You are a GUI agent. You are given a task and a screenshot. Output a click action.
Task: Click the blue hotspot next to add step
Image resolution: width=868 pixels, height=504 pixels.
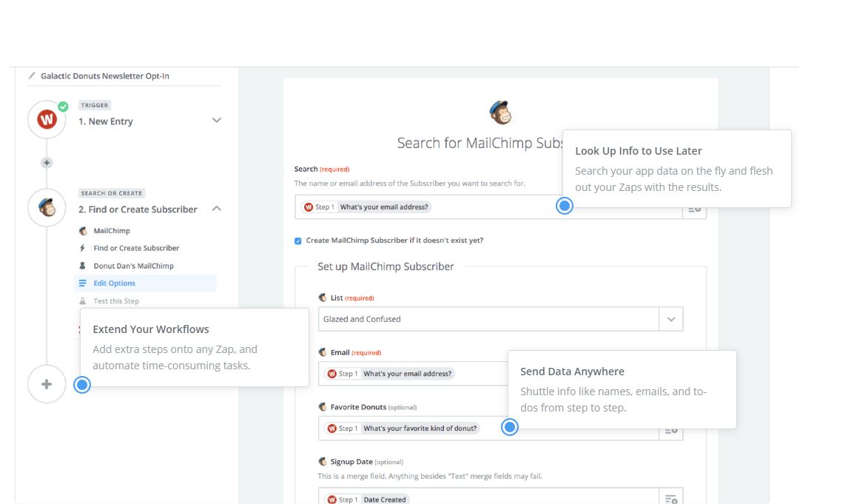(x=82, y=384)
